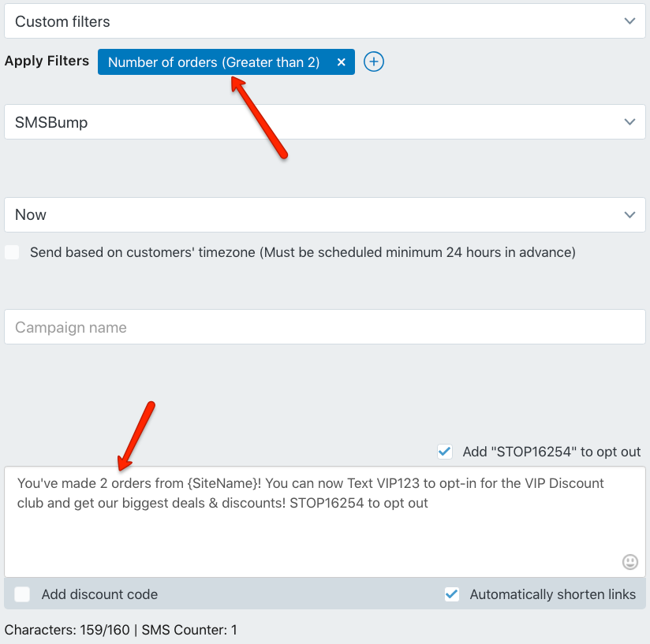650x644 pixels.
Task: Click the Custom filters select box
Action: pos(325,21)
